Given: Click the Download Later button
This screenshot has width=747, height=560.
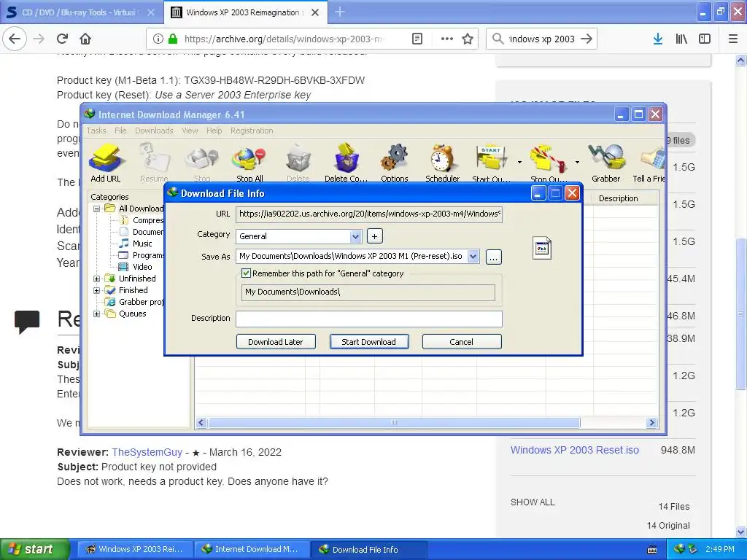Looking at the screenshot, I should 275,342.
